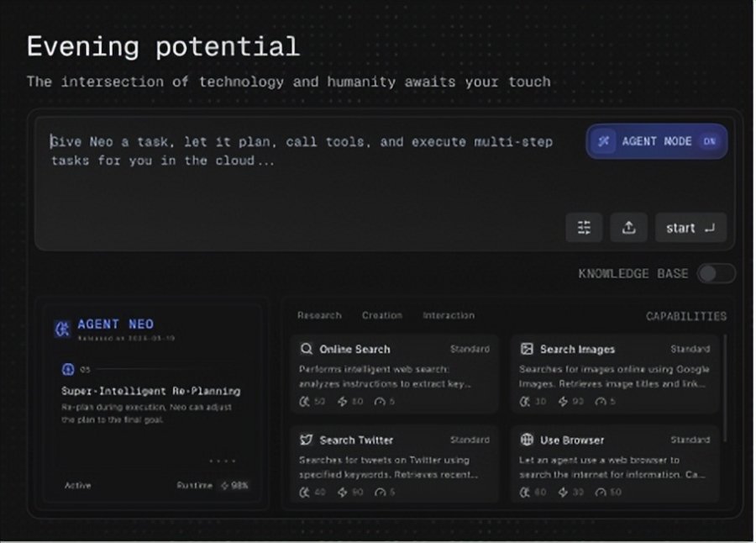Open the Creation tab

click(381, 315)
